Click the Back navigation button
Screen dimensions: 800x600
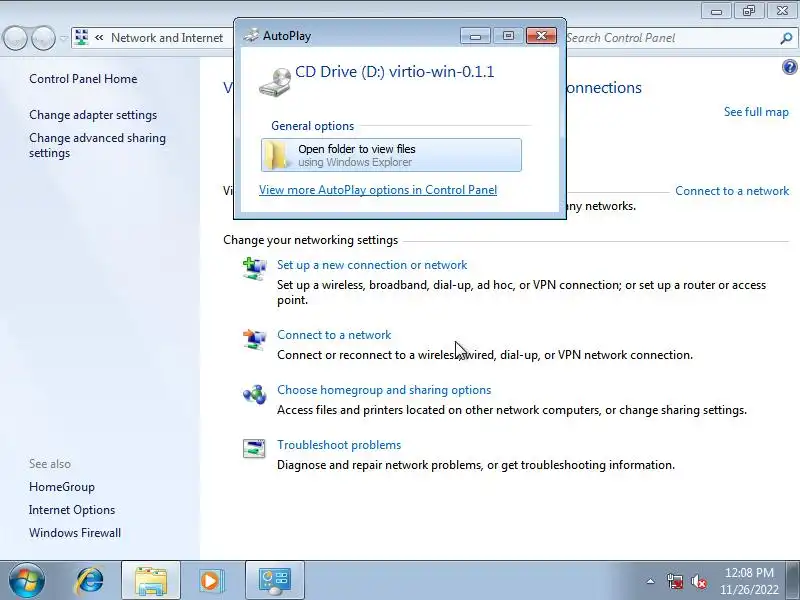pos(15,38)
